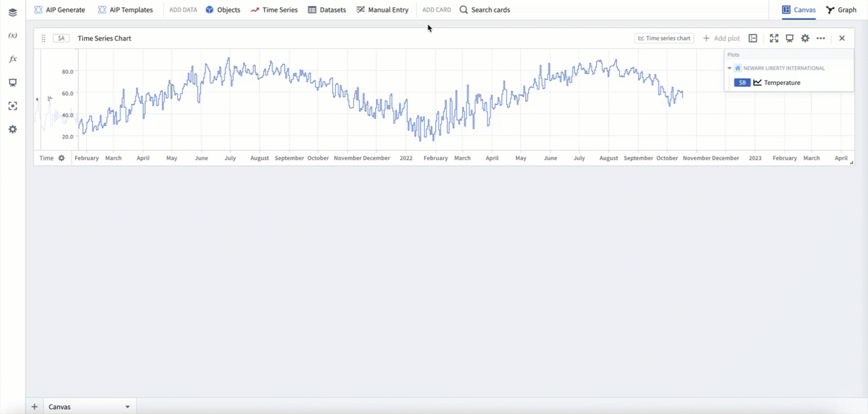Click the focus target icon in sidebar
Viewport: 868px width, 414px height.
[x=12, y=106]
